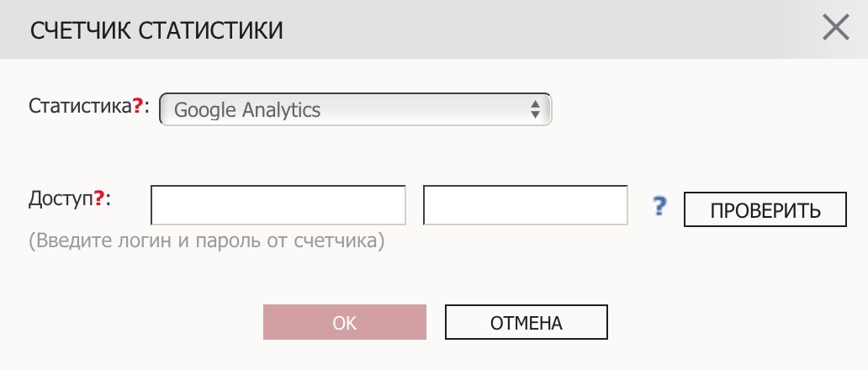Image resolution: width=868 pixels, height=370 pixels.
Task: Click the blue question mark icon
Action: [x=659, y=206]
